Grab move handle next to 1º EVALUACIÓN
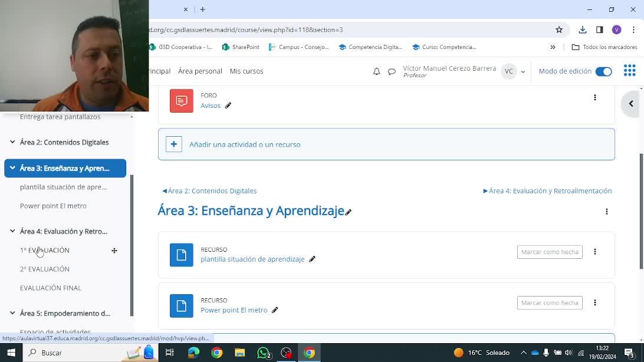 (x=114, y=251)
